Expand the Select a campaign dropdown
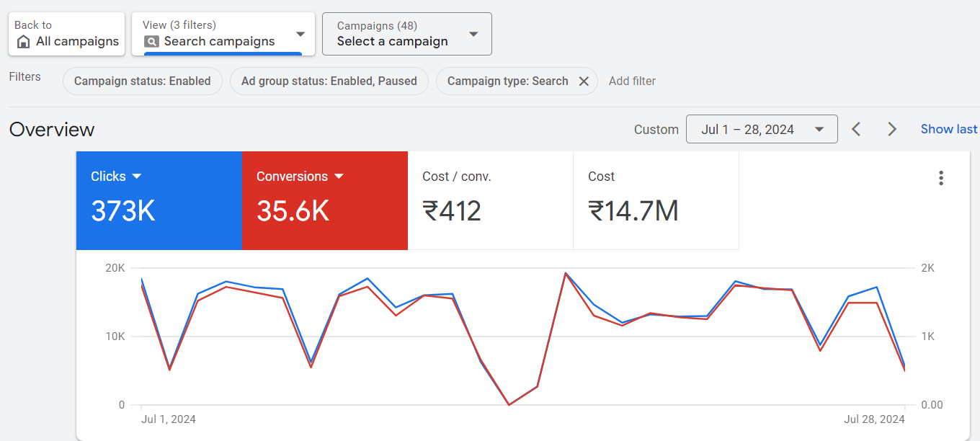The width and height of the screenshot is (980, 441). [x=473, y=34]
